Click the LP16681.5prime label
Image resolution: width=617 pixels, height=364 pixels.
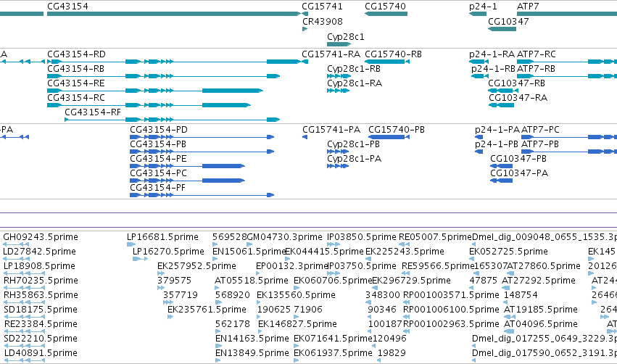point(162,237)
